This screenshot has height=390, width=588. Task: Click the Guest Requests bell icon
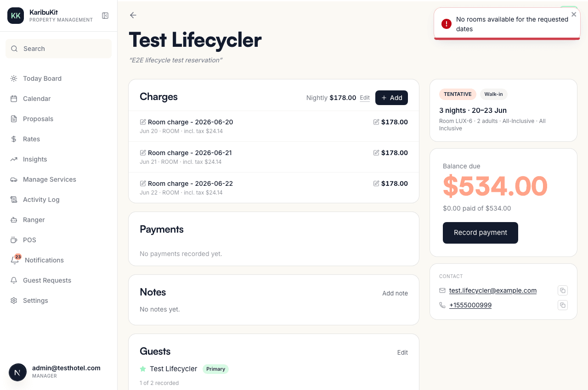(14, 280)
